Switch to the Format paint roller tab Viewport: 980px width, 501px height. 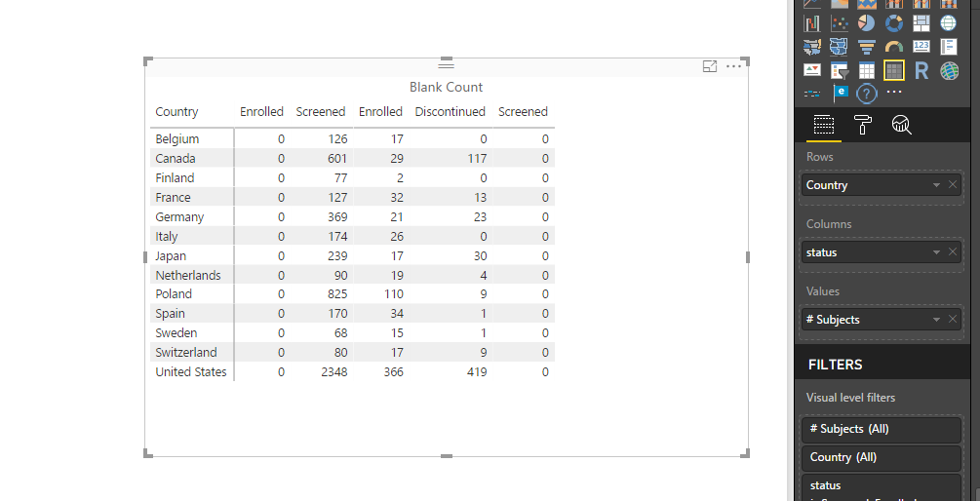(x=863, y=125)
